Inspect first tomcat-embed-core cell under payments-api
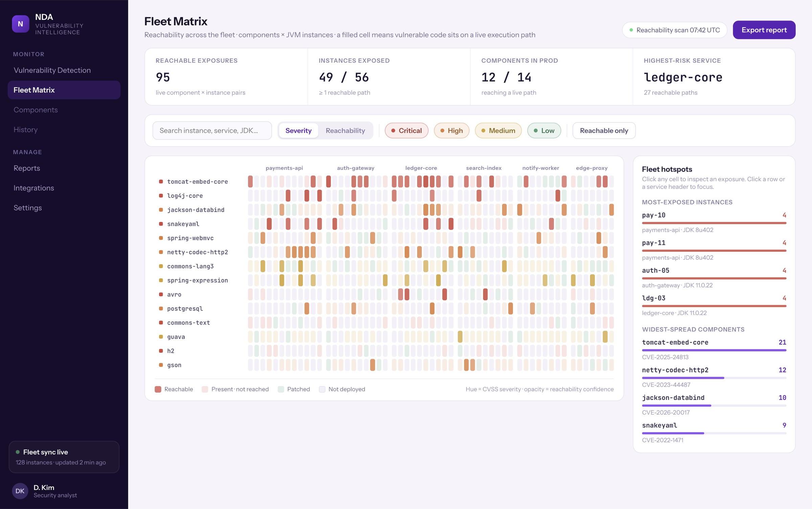This screenshot has width=812, height=509. pos(250,182)
